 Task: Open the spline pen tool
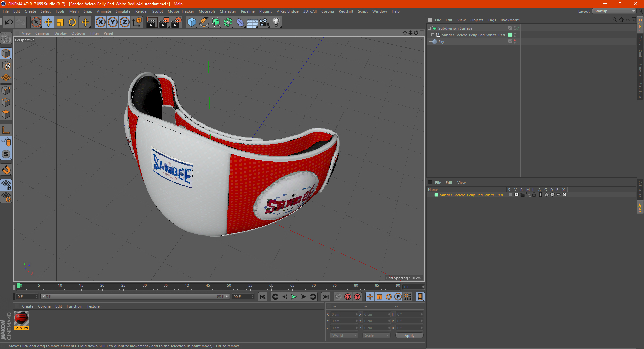[x=204, y=22]
